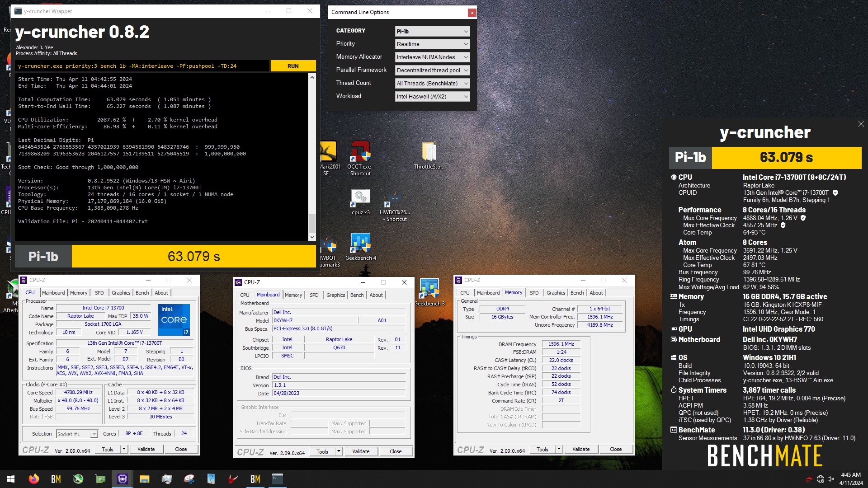The image size is (868, 488).
Task: Click the first BenchMate BM taskbar icon
Action: (x=56, y=479)
